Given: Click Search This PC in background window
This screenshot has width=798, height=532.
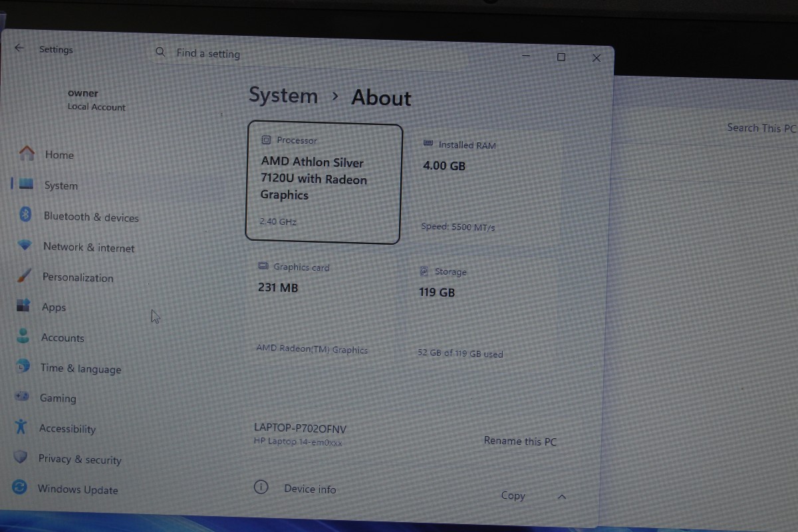Looking at the screenshot, I should [x=761, y=128].
